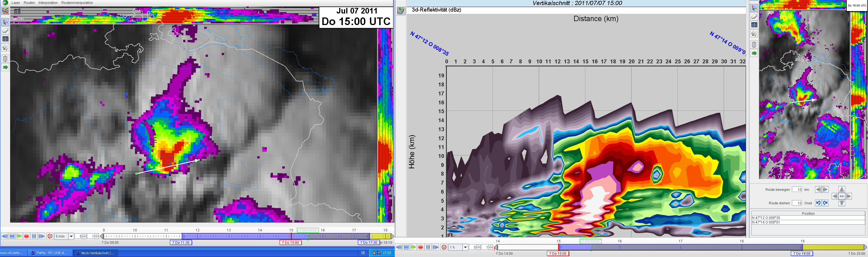
Task: Select position row N 47°12 O 008°35
Action: (808, 218)
